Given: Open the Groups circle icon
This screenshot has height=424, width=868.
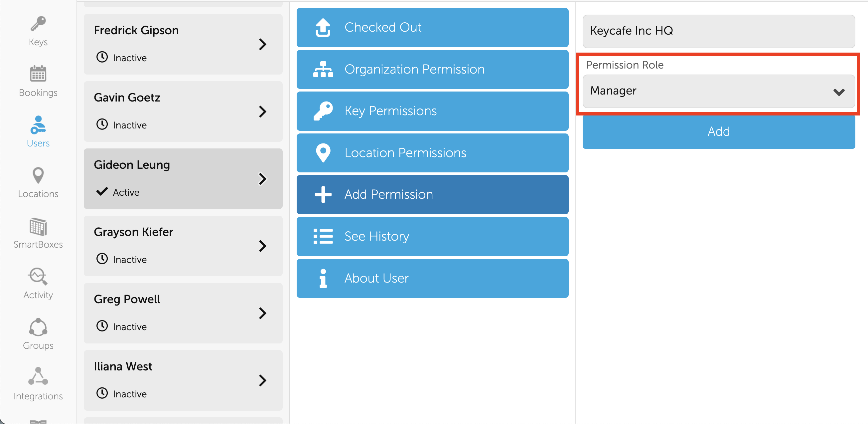Looking at the screenshot, I should tap(38, 327).
